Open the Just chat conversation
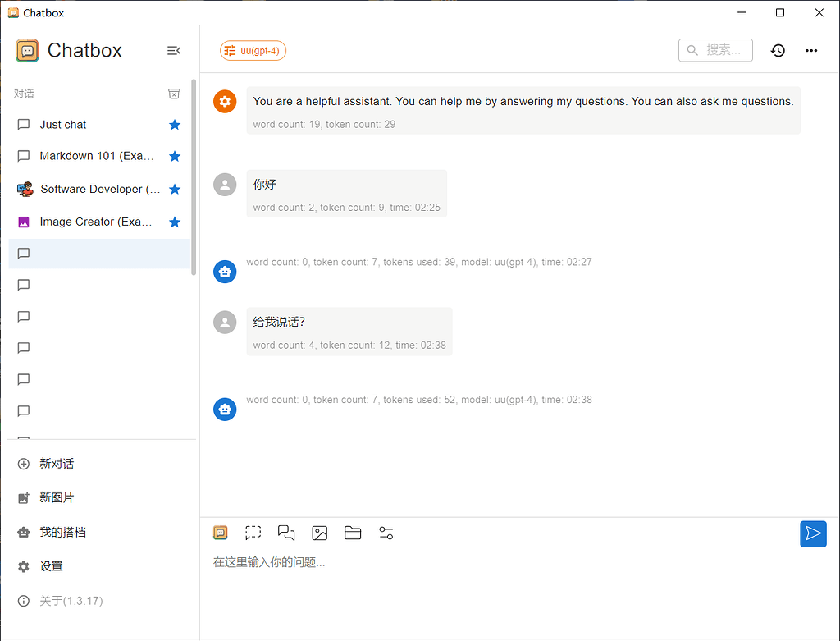The height and width of the screenshot is (641, 840). tap(99, 124)
